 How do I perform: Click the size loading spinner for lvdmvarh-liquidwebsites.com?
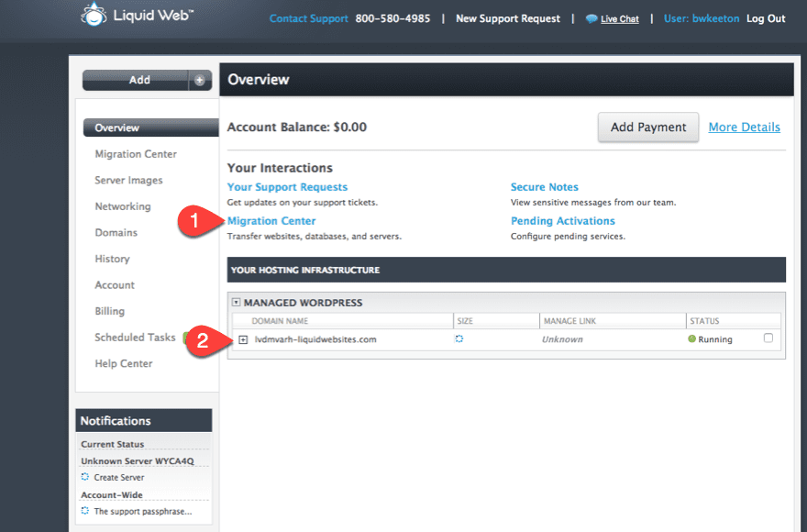point(459,338)
